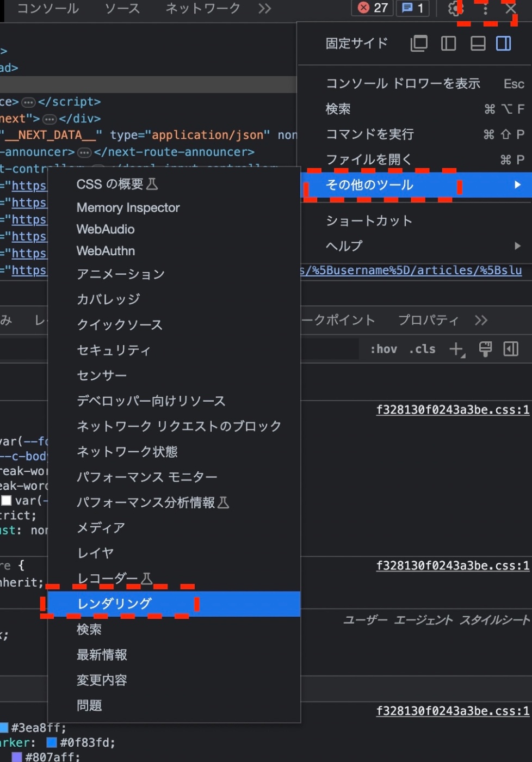Open パフォーマンス モニター tool
The width and height of the screenshot is (532, 762).
tap(174, 477)
